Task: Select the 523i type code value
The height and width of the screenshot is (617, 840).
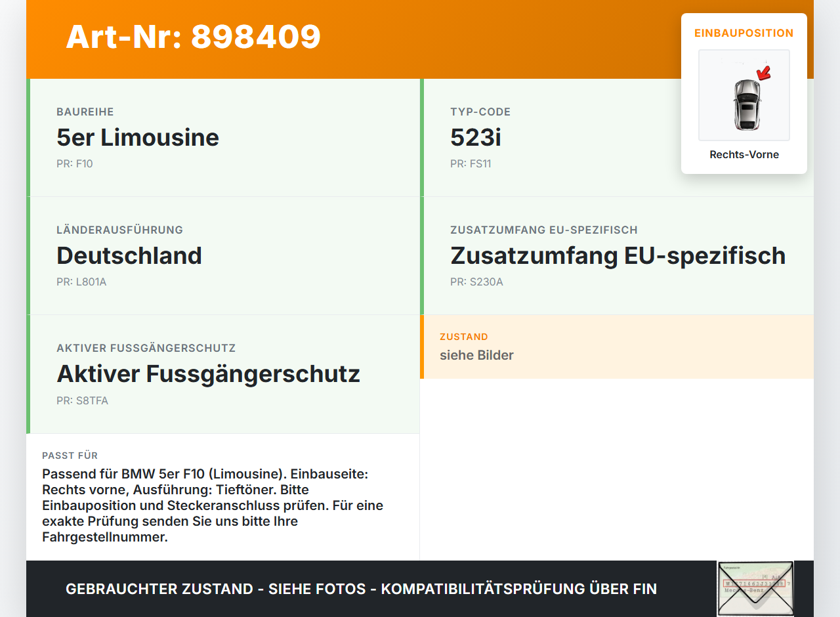Action: [476, 137]
